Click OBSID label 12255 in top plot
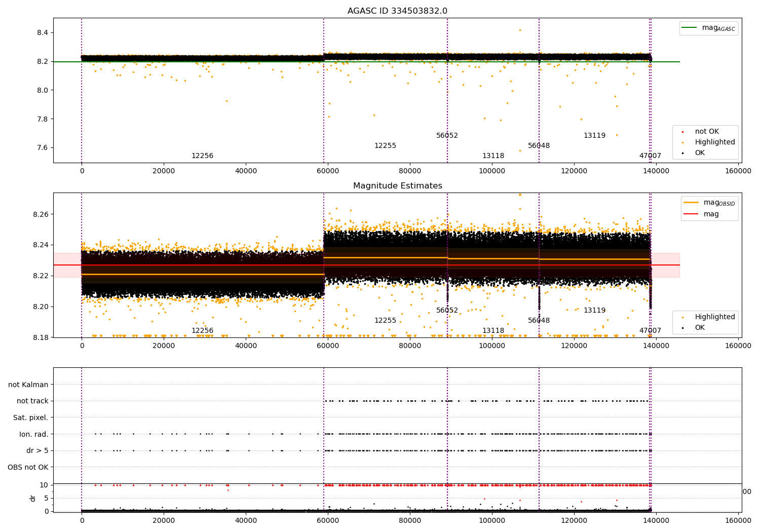 385,146
